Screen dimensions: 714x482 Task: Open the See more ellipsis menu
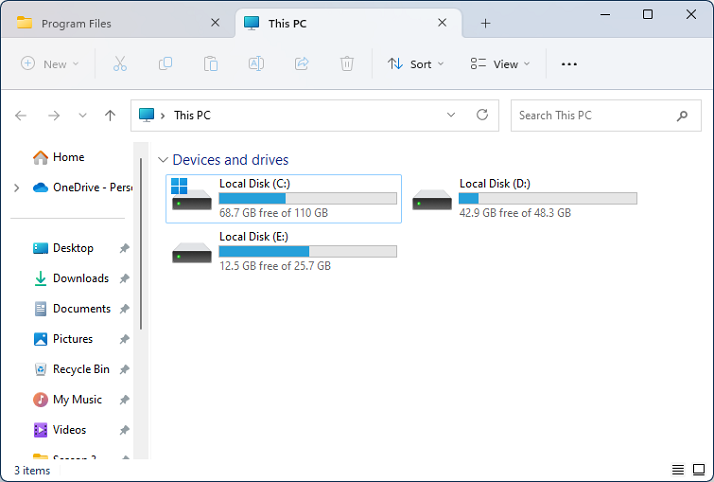click(569, 64)
